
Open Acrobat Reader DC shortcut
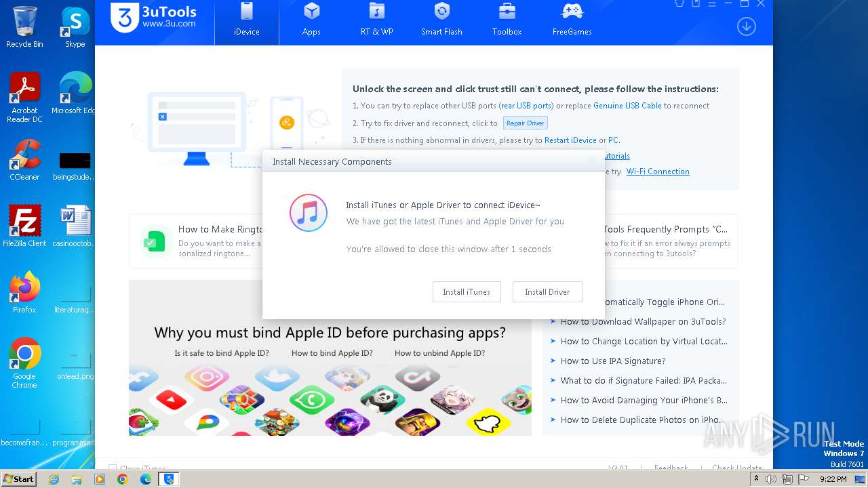(x=24, y=98)
